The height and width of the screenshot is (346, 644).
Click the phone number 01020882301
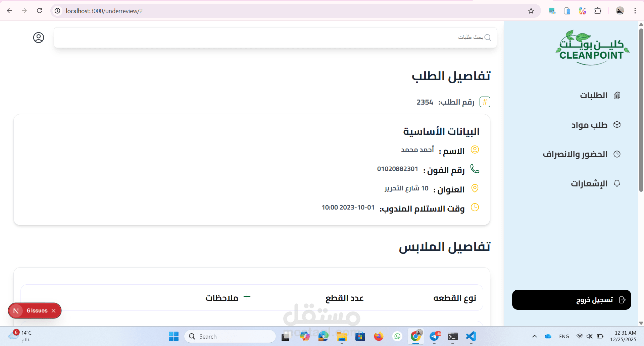coord(398,169)
